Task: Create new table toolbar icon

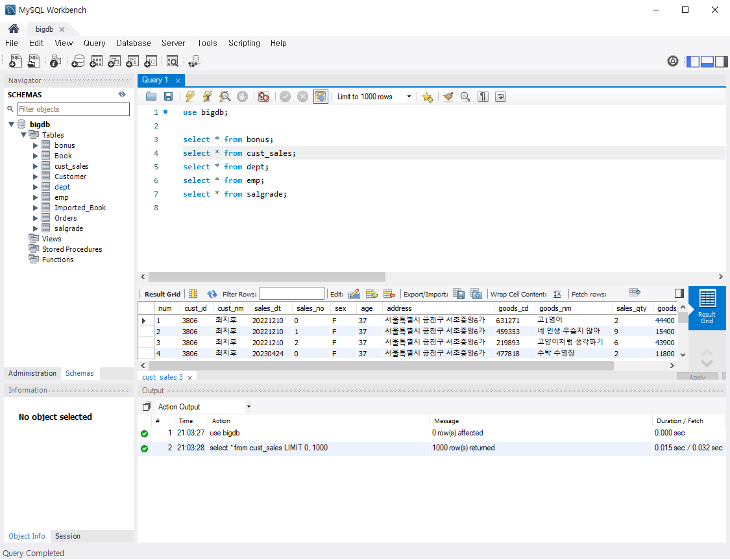Action: click(x=96, y=61)
